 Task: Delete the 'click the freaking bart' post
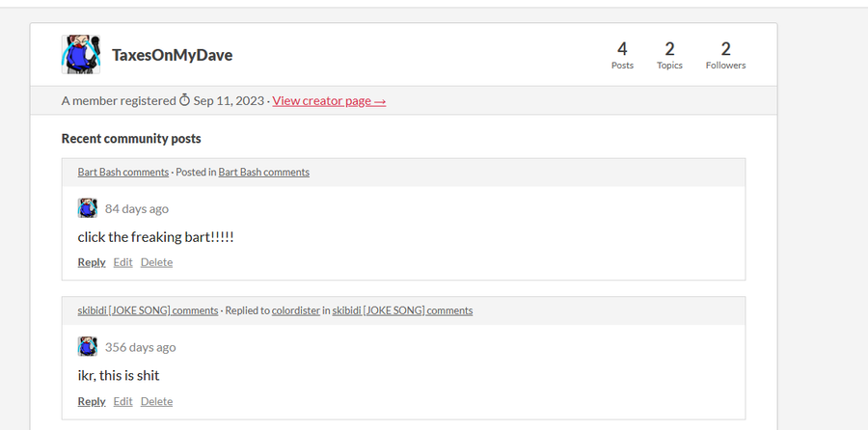point(156,262)
